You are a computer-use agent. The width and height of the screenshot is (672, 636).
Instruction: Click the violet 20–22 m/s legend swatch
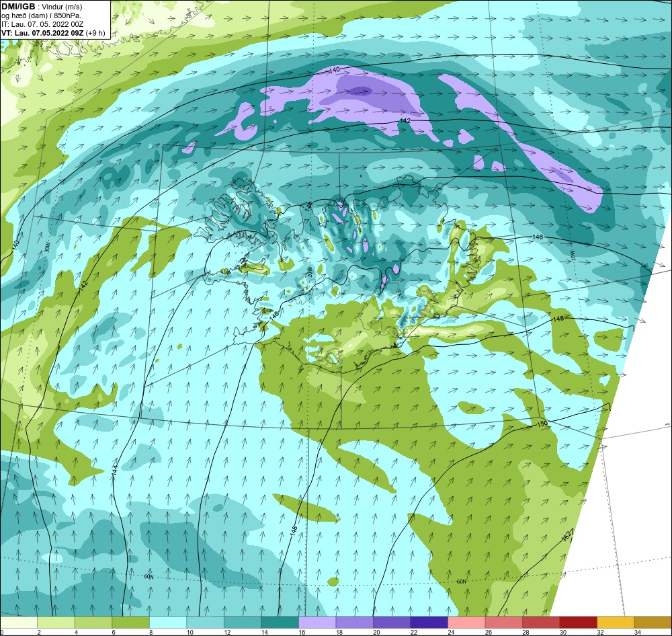[x=392, y=623]
